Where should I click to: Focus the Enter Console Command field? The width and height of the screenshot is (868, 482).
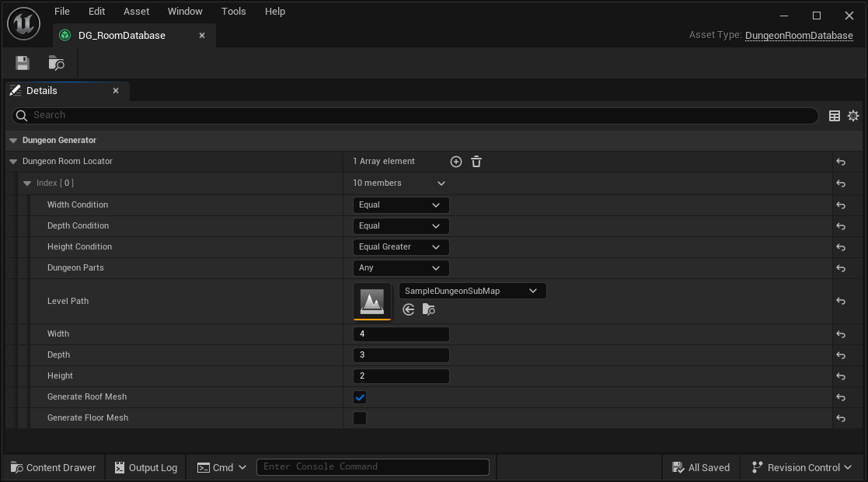(x=372, y=467)
